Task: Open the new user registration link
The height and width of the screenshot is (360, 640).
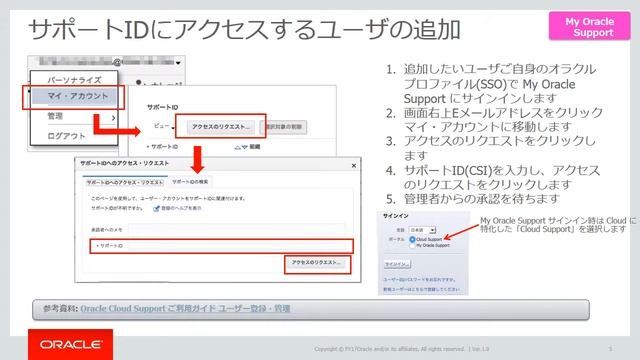Action: 421,289
